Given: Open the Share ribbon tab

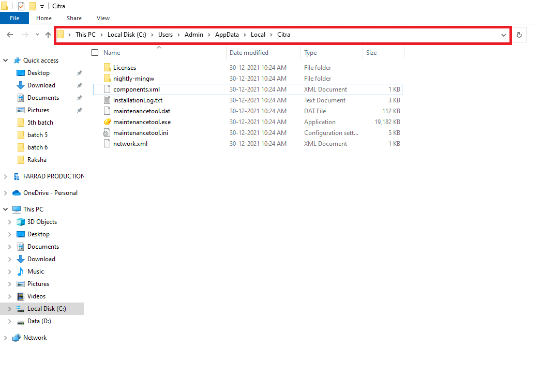Looking at the screenshot, I should click(x=73, y=18).
